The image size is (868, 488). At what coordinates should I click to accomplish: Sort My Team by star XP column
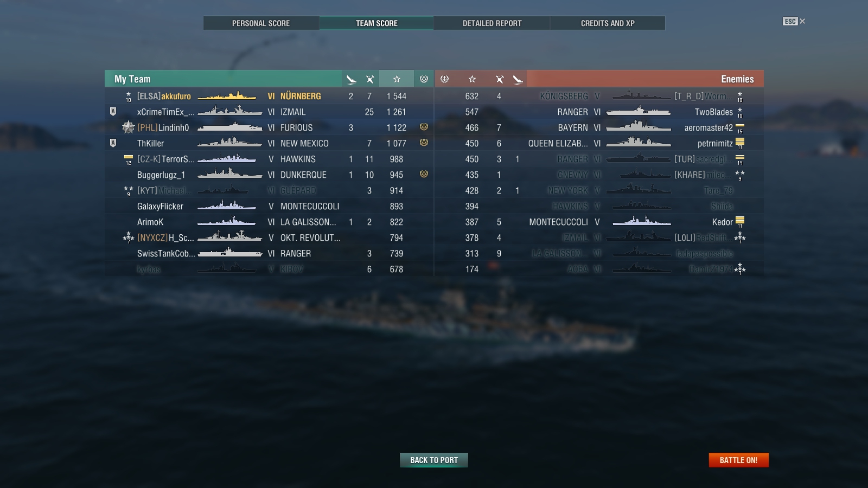[397, 79]
